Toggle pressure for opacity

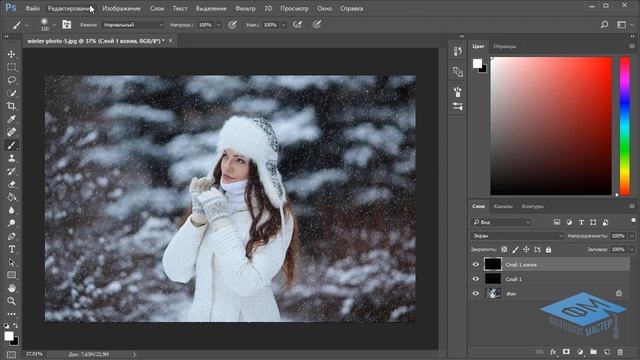pyautogui.click(x=232, y=25)
